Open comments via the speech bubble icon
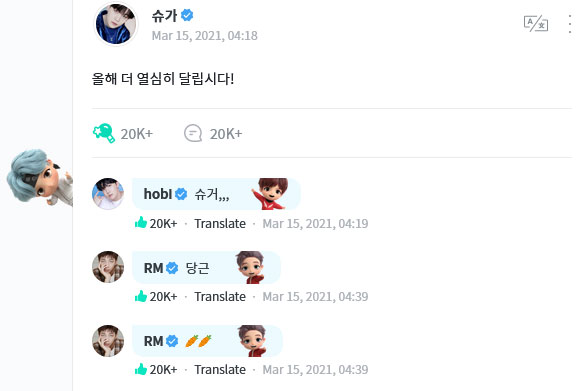Image resolution: width=586 pixels, height=391 pixels. (x=193, y=133)
